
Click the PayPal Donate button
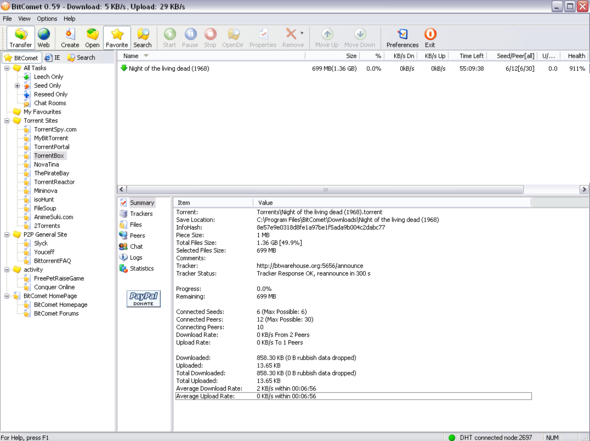coord(143,299)
